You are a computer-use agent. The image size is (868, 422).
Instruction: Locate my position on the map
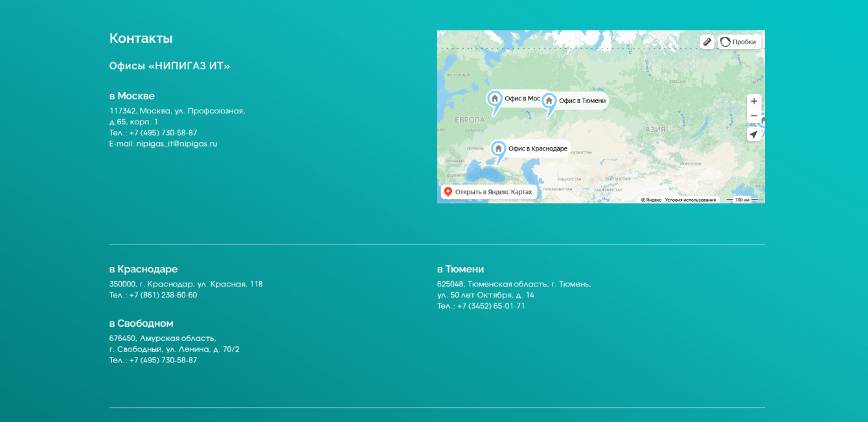pyautogui.click(x=754, y=134)
